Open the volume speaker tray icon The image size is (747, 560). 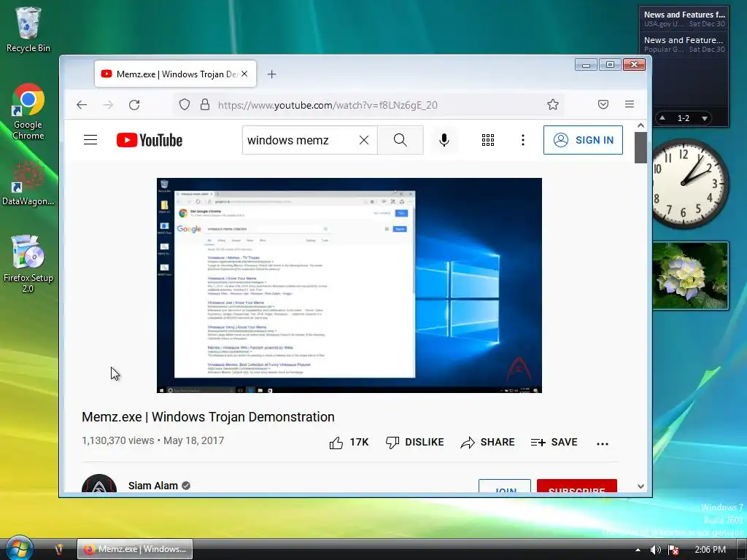[656, 550]
